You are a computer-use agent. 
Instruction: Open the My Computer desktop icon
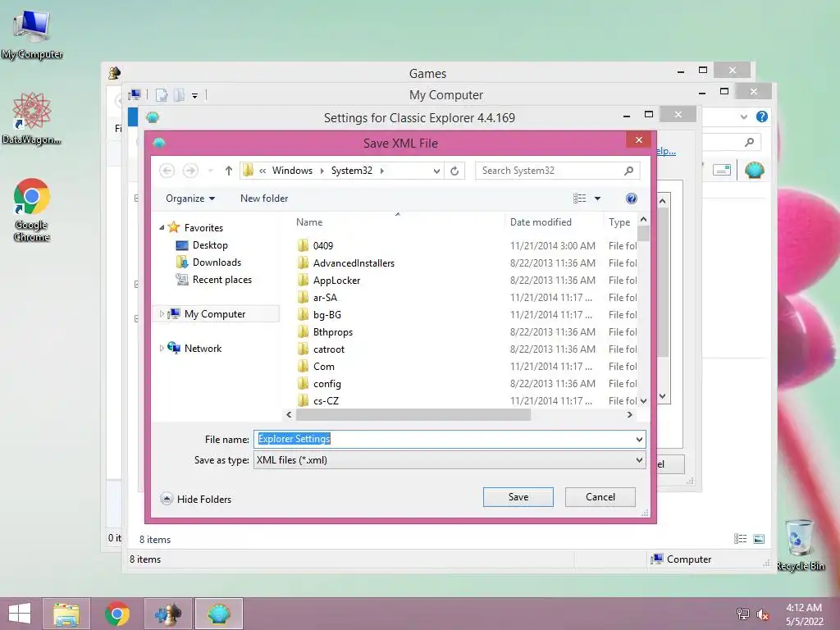pyautogui.click(x=32, y=34)
